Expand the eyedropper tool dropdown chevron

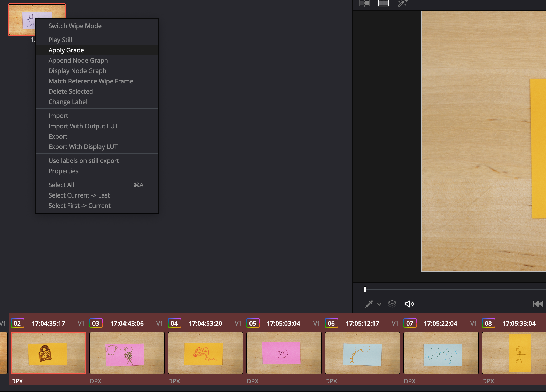tap(379, 304)
